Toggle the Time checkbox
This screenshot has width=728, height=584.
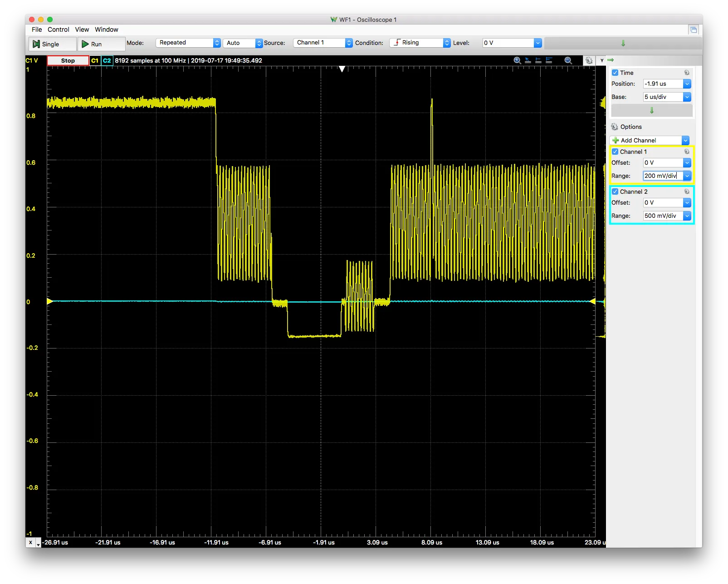click(615, 73)
